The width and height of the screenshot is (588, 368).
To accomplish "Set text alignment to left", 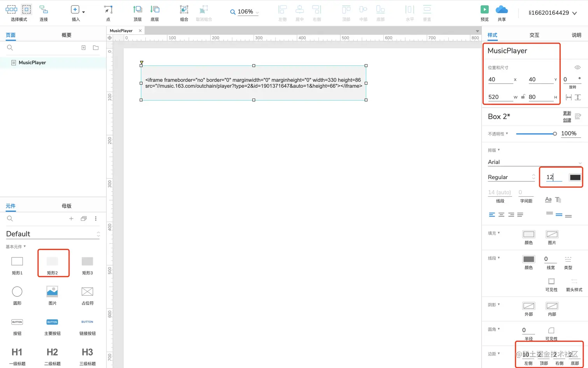I will point(492,215).
